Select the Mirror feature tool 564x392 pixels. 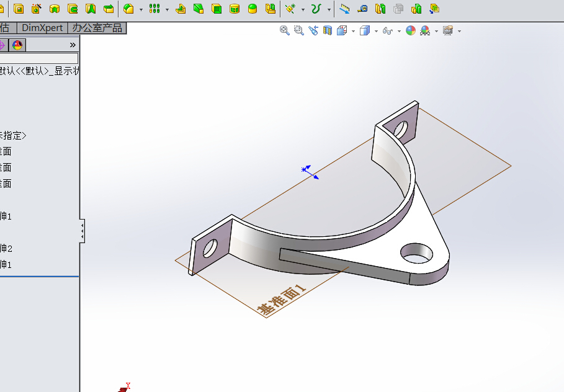[x=271, y=9]
